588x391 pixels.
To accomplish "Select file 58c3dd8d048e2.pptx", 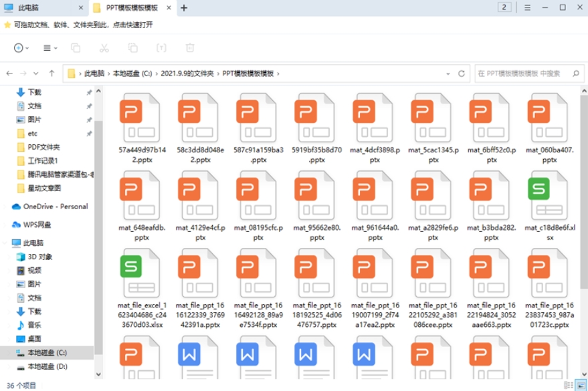I will click(200, 128).
